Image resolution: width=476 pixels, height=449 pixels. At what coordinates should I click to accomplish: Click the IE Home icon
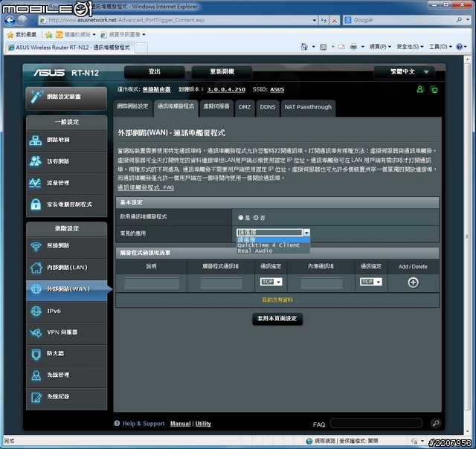[x=304, y=46]
